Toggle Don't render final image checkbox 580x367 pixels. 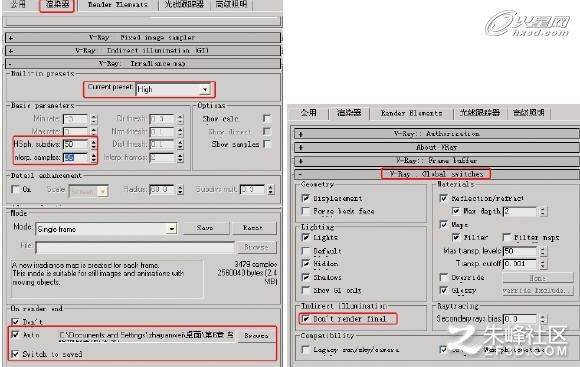click(306, 319)
